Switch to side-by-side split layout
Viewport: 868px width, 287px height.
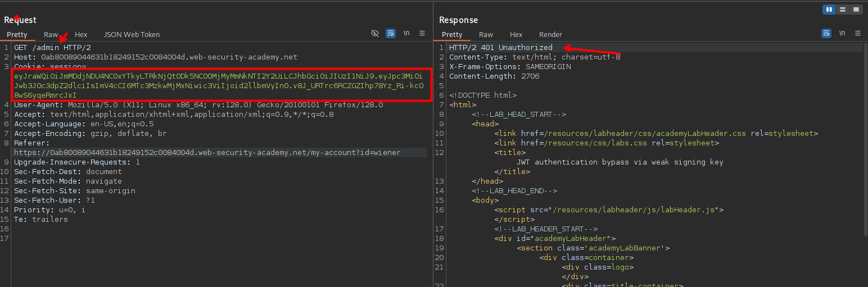click(x=829, y=10)
